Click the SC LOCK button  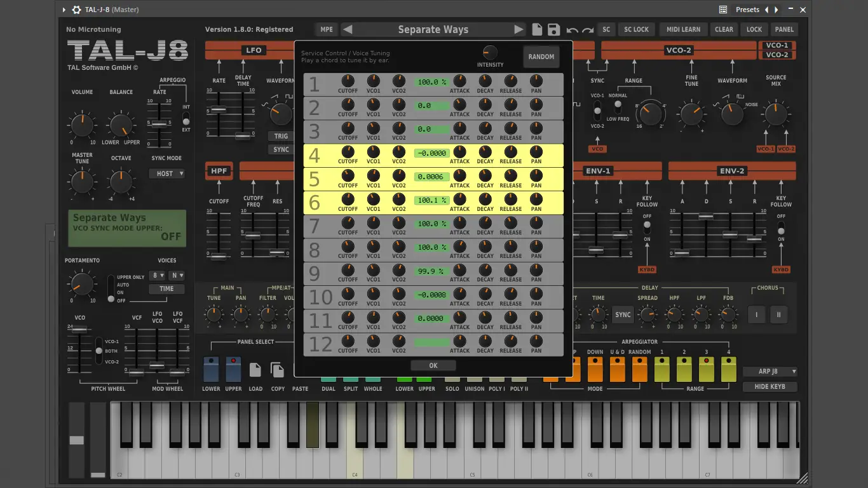point(636,29)
